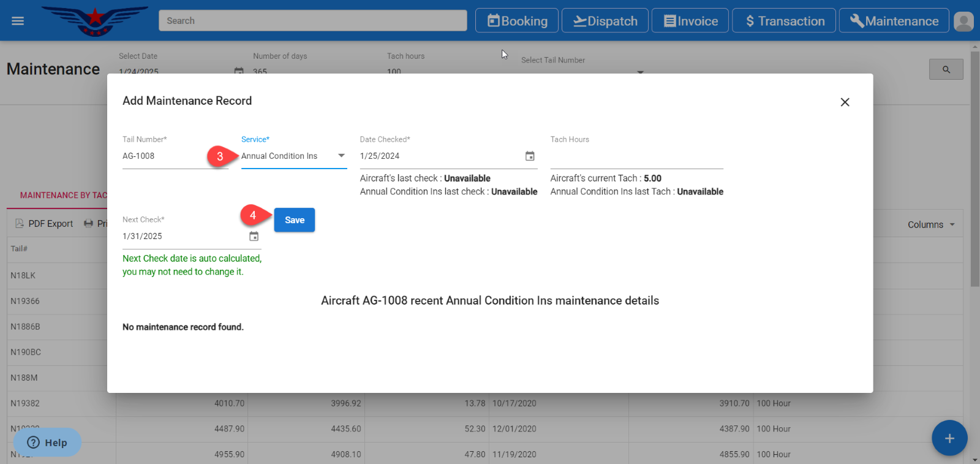
Task: Export table using PDF Export
Action: (x=44, y=224)
